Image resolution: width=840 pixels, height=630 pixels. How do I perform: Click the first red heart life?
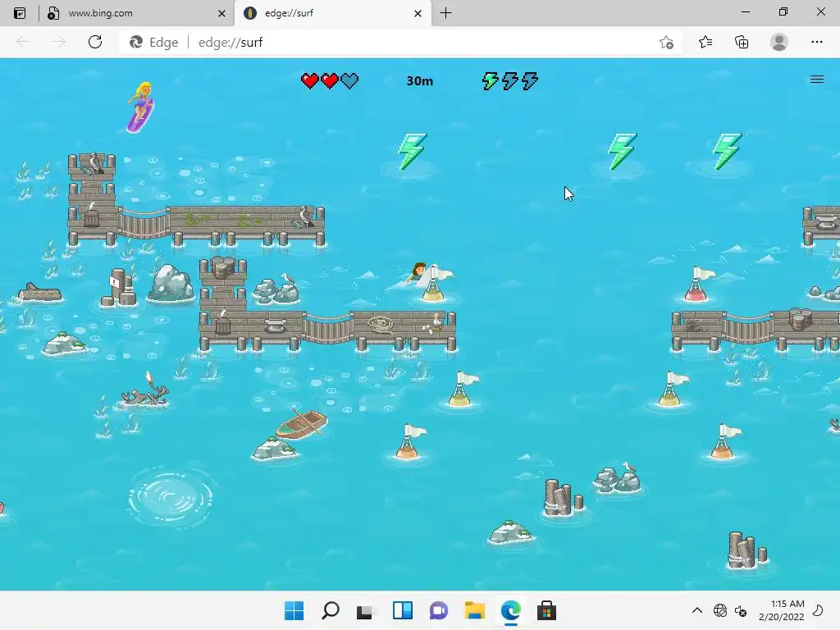(x=309, y=81)
